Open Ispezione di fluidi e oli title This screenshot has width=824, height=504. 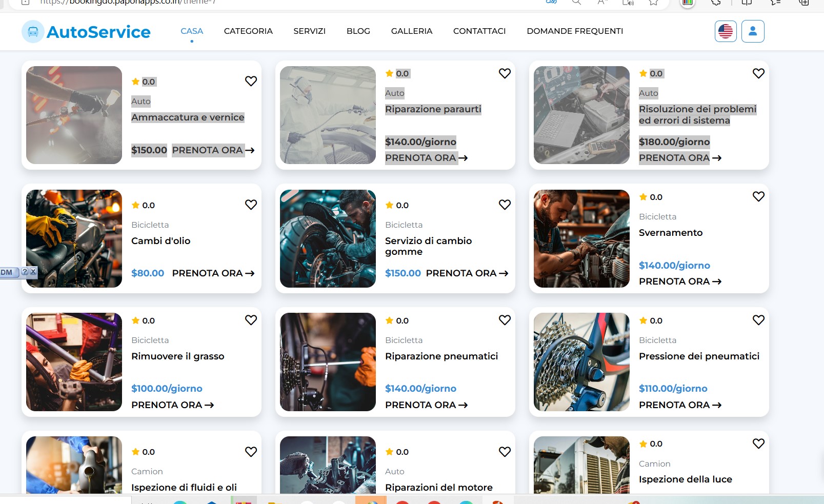point(184,488)
